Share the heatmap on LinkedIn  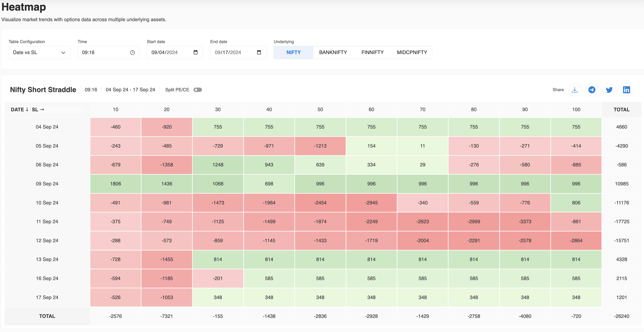[x=626, y=90]
